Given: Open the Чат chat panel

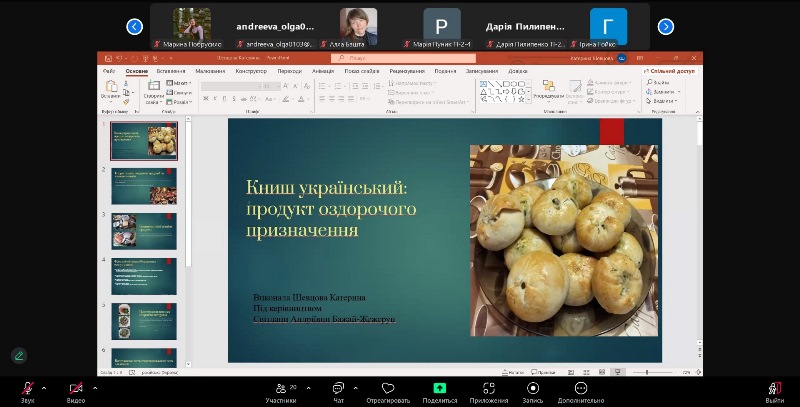Looking at the screenshot, I should point(337,388).
